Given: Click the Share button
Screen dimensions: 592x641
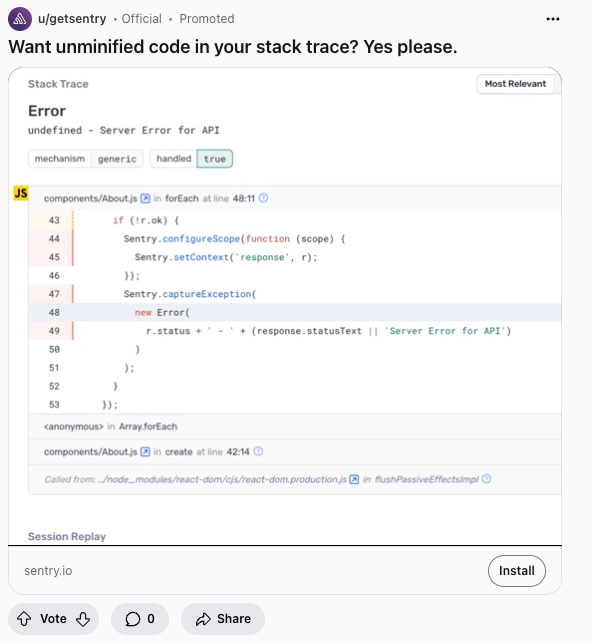Looking at the screenshot, I should tap(223, 619).
